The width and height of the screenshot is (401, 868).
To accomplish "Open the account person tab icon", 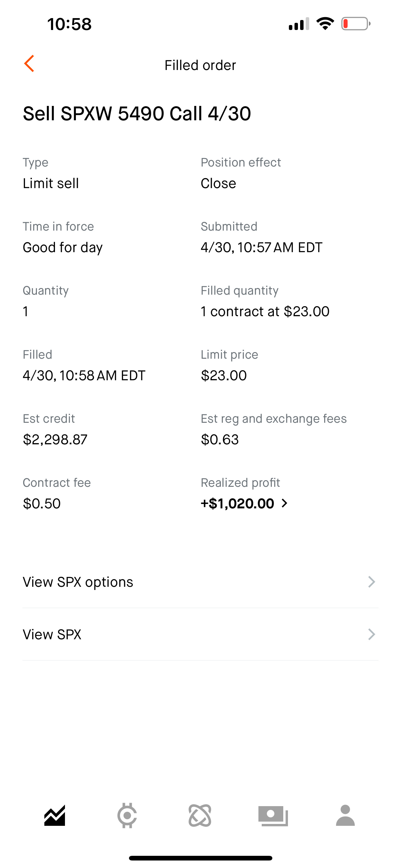I will 345,816.
